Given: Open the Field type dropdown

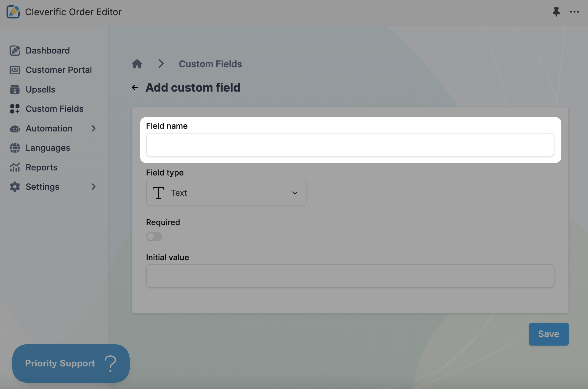Looking at the screenshot, I should [x=226, y=193].
